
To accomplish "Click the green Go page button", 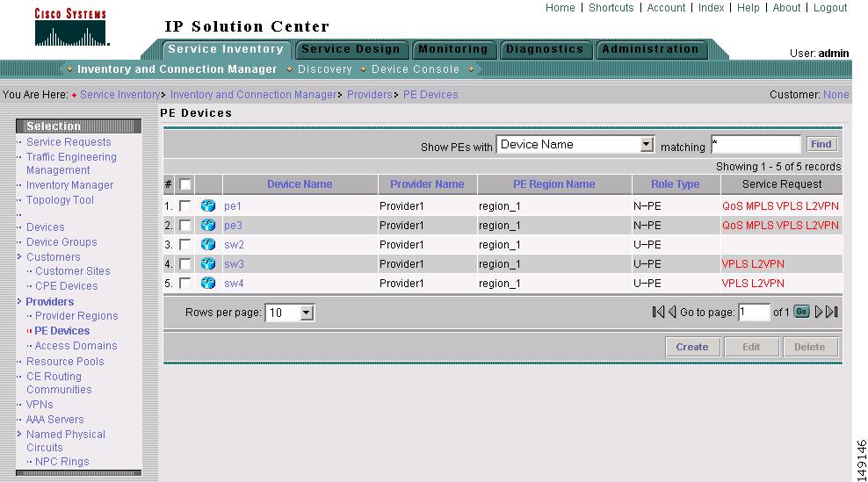I will tap(801, 312).
